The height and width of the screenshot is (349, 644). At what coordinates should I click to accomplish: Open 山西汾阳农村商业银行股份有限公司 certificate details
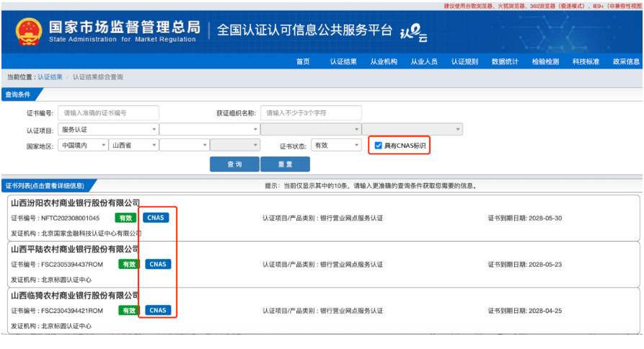(x=76, y=203)
